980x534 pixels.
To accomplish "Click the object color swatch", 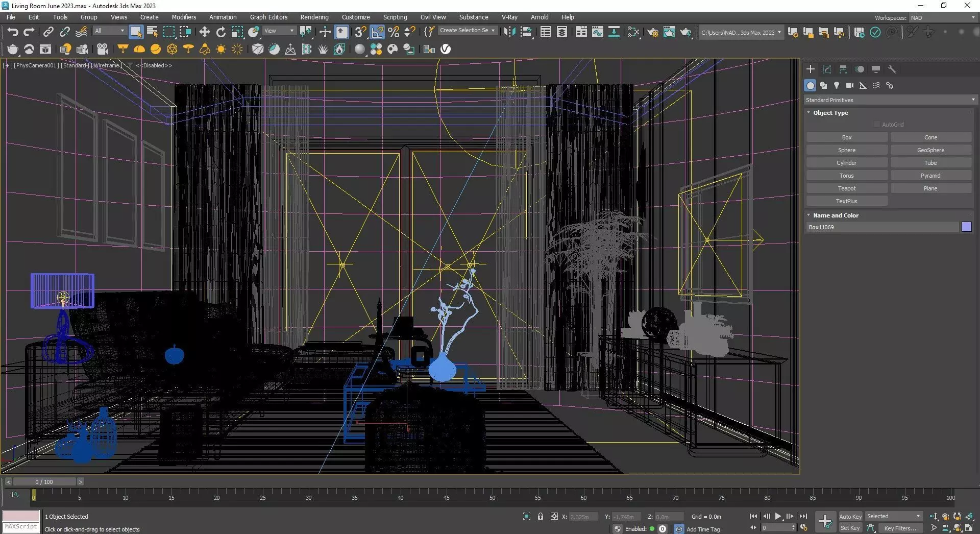I will tap(967, 227).
